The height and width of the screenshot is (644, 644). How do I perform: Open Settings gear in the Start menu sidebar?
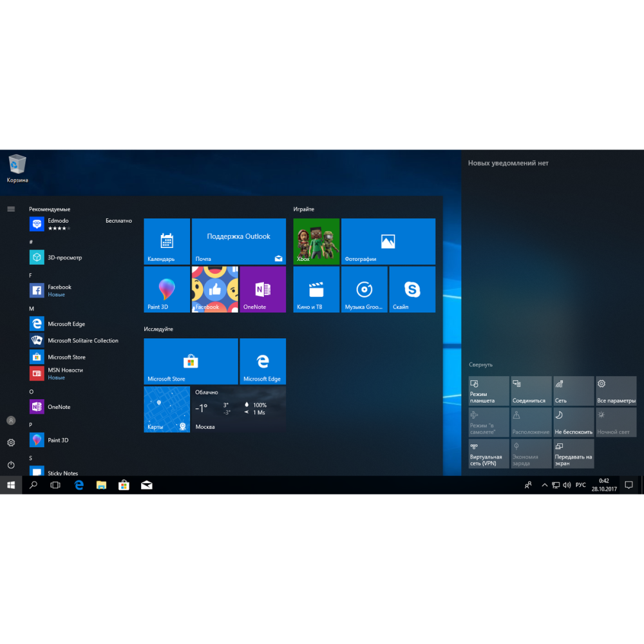(x=10, y=442)
